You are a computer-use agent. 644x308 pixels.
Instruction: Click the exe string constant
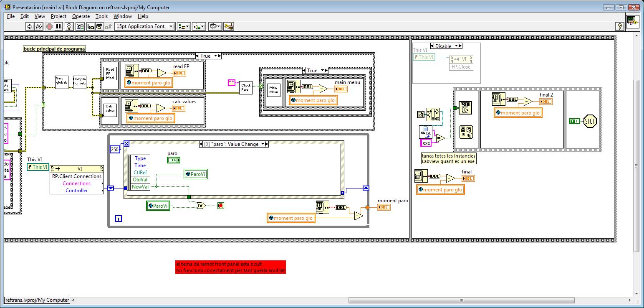coord(426,143)
